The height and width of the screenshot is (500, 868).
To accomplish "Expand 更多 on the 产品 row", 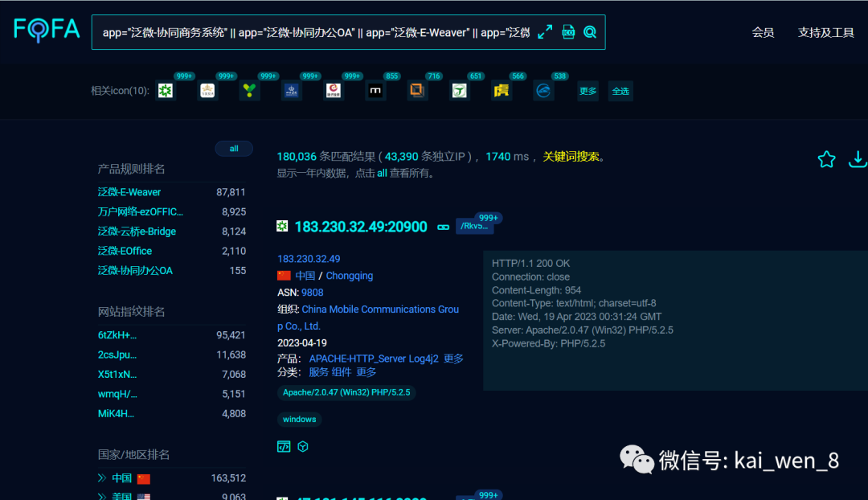I will [453, 359].
